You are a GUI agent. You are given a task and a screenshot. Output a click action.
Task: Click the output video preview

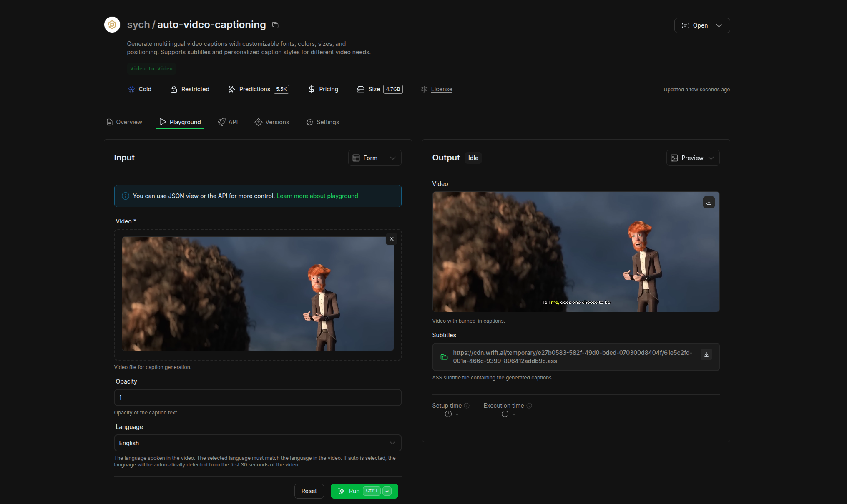click(x=576, y=252)
